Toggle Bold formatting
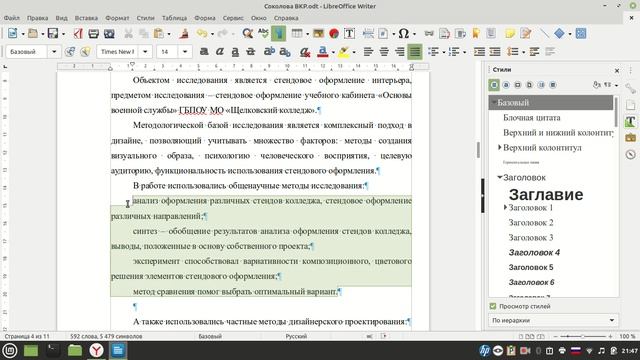Image resolution: width=640 pixels, height=360 pixels. tap(204, 51)
